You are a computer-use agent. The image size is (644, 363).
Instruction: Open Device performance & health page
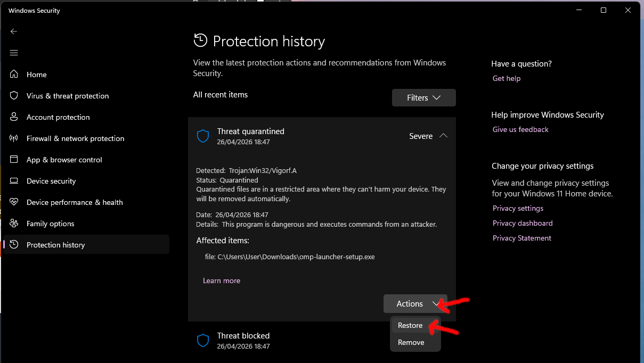point(86,202)
